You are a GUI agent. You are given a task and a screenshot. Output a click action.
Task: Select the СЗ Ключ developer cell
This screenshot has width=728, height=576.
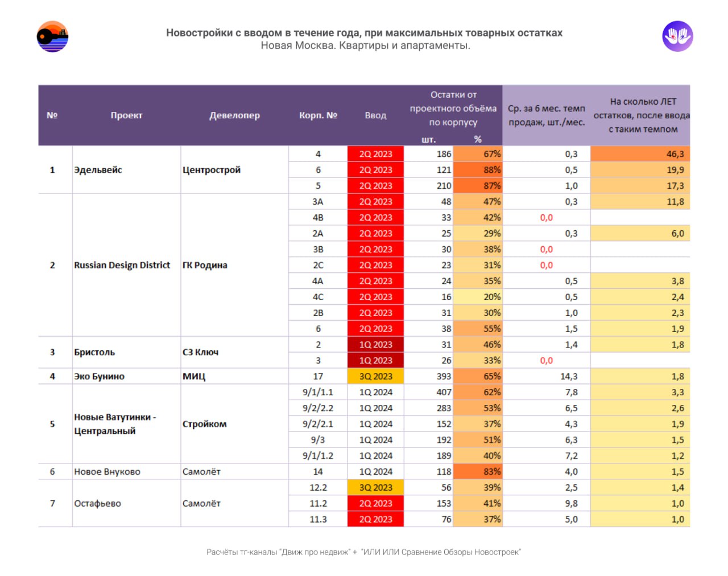(234, 353)
